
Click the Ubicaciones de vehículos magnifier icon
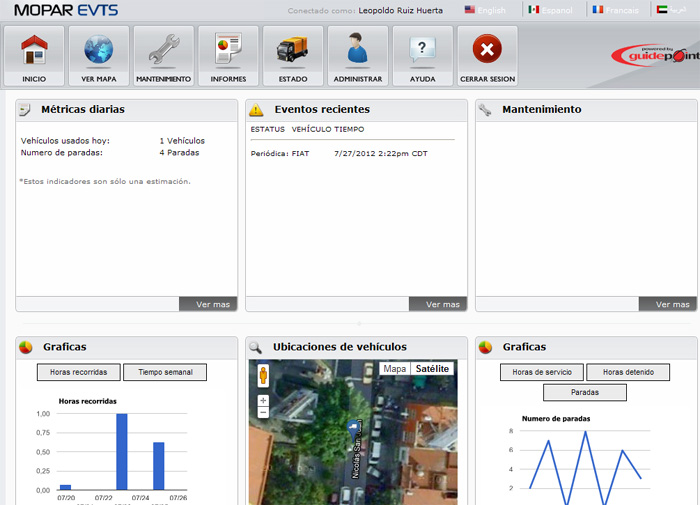[255, 347]
